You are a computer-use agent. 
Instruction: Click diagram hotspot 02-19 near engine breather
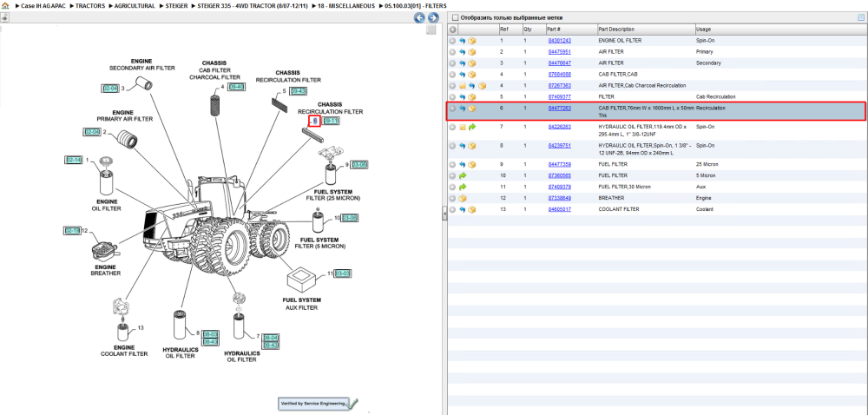(x=73, y=230)
